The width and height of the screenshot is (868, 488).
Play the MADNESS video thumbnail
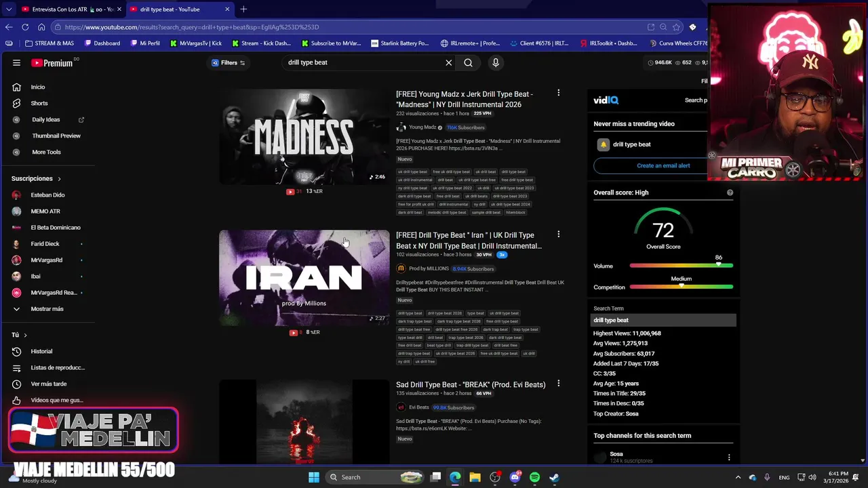pyautogui.click(x=304, y=136)
